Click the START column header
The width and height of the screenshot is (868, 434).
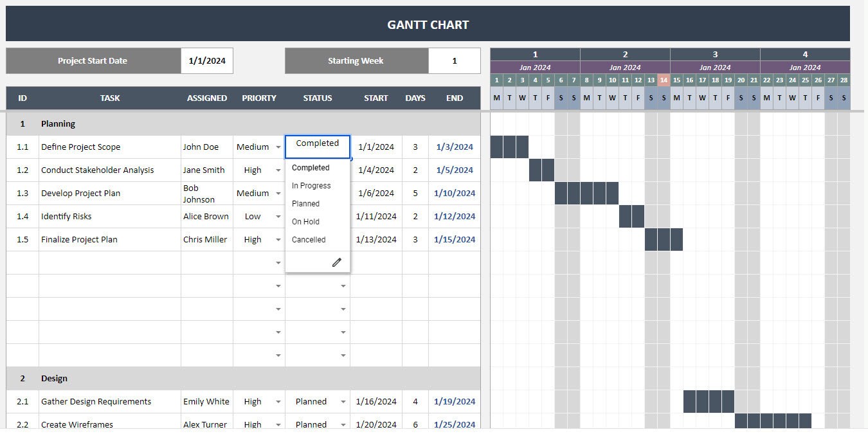376,98
